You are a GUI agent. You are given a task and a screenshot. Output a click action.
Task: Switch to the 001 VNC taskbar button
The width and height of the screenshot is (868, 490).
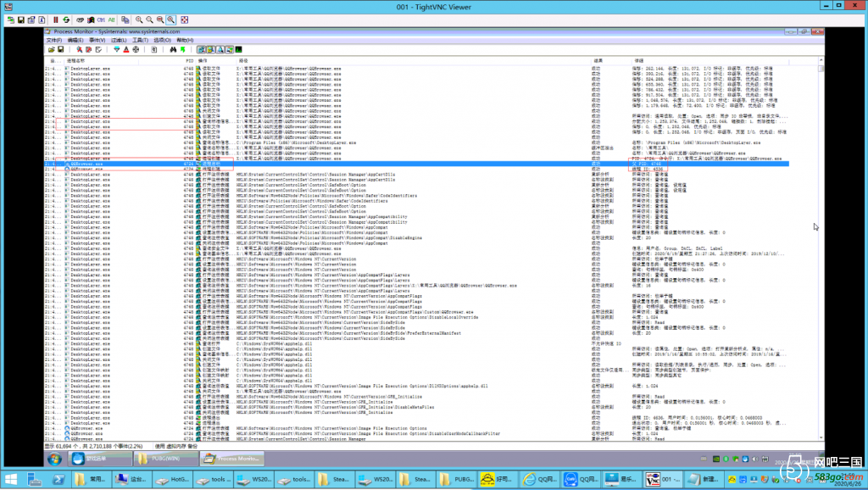[x=662, y=480]
